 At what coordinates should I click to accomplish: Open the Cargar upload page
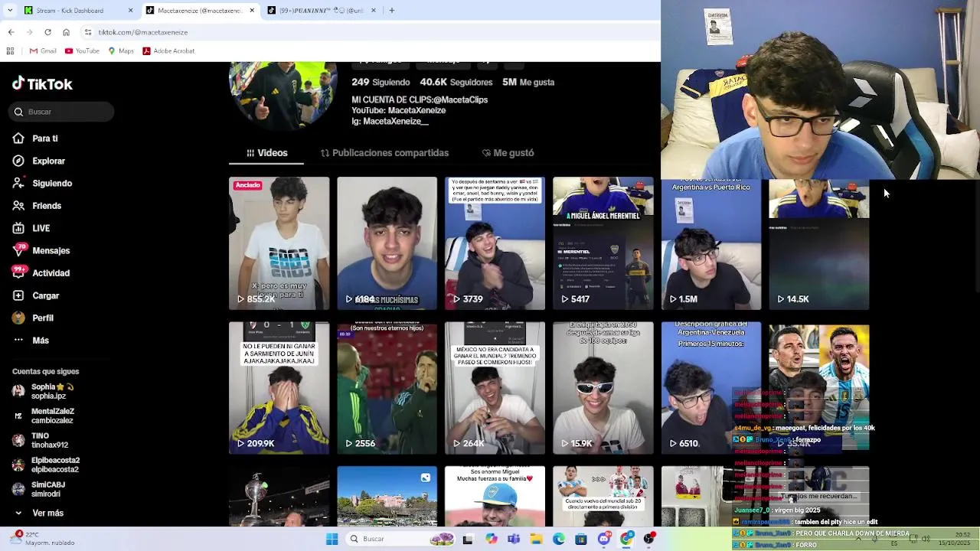pos(36,295)
